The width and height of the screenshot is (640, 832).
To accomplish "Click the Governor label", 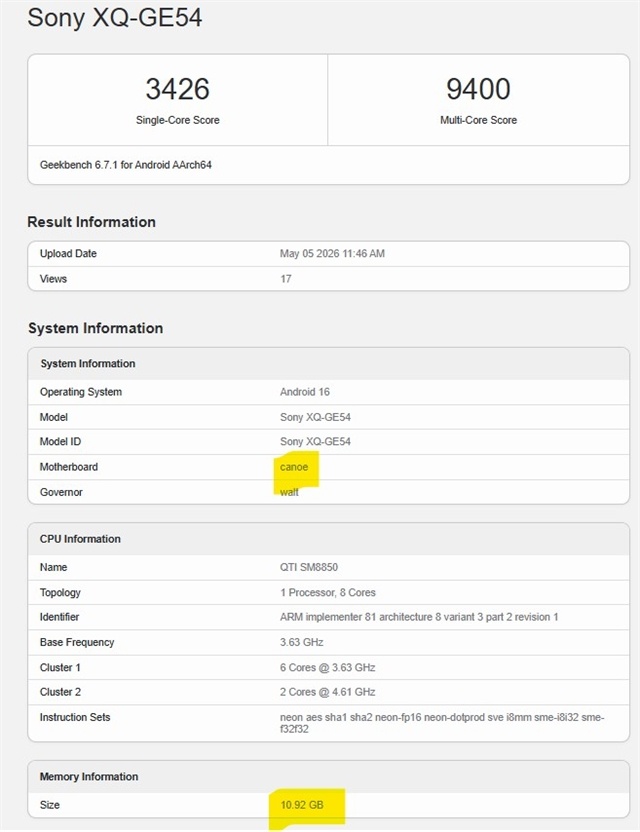I will (61, 492).
